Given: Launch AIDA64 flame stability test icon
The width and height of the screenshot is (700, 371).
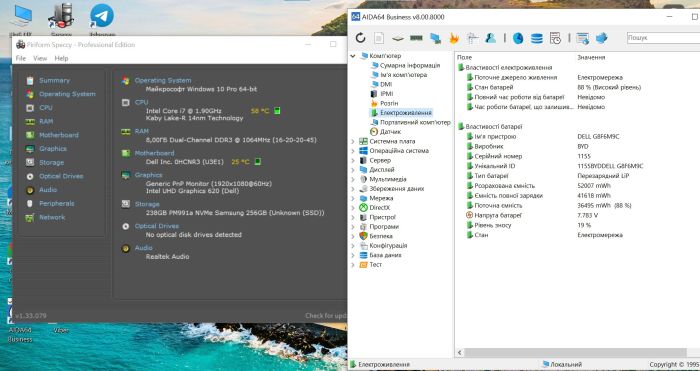Looking at the screenshot, I should tap(454, 38).
